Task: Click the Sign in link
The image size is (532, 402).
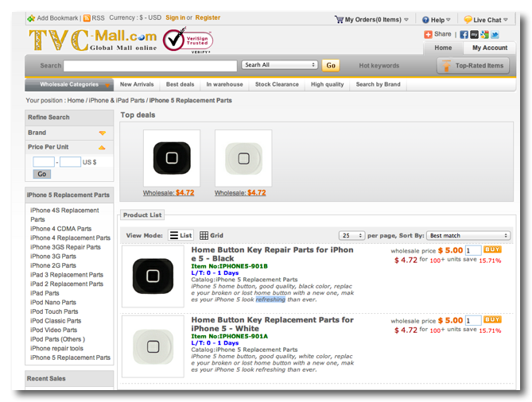Action: click(x=175, y=17)
